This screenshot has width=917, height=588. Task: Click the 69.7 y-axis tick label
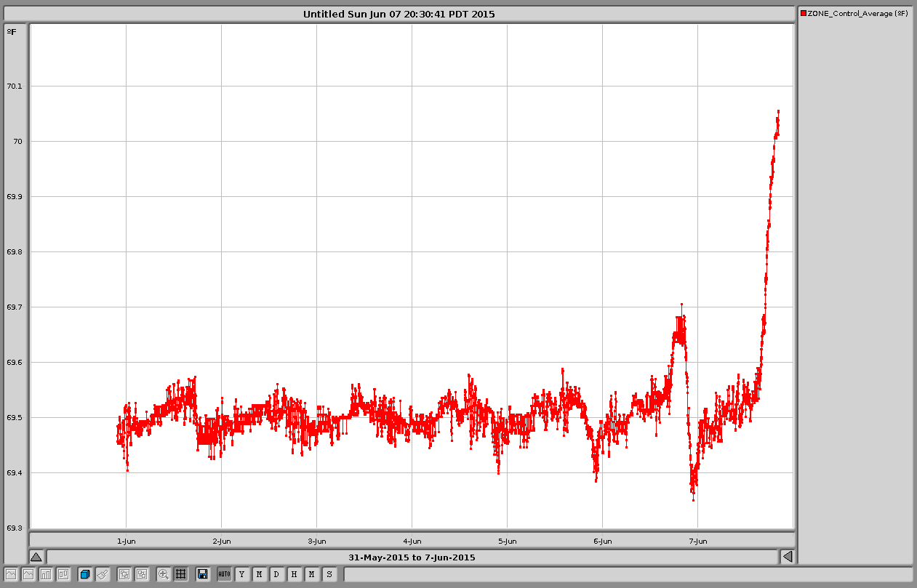click(x=15, y=307)
